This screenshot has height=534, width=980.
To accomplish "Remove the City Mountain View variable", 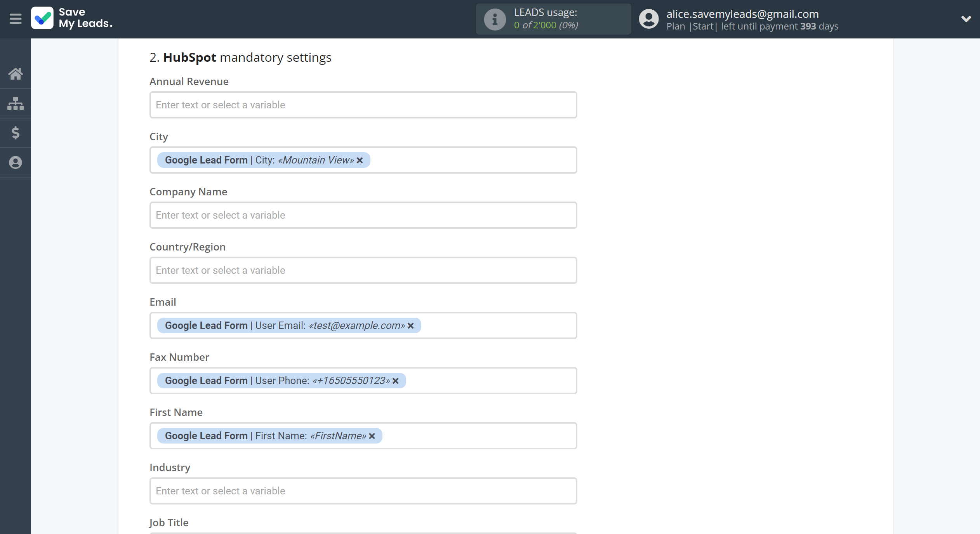I will 360,160.
